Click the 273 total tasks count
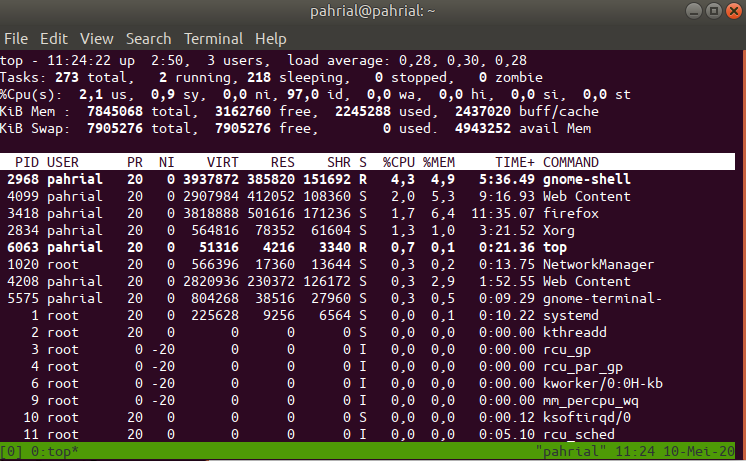746x461 pixels. tap(67, 78)
